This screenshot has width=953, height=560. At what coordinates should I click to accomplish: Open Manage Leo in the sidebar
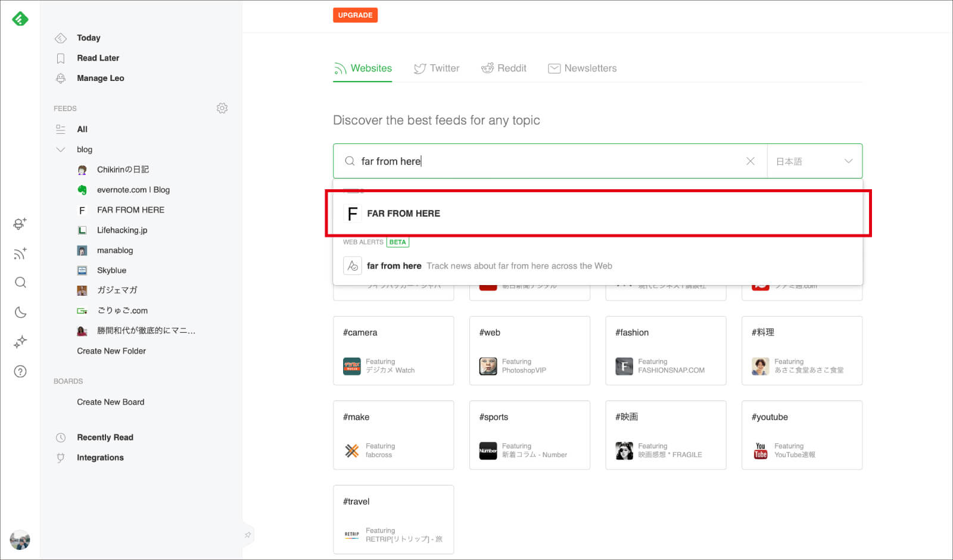pos(101,79)
